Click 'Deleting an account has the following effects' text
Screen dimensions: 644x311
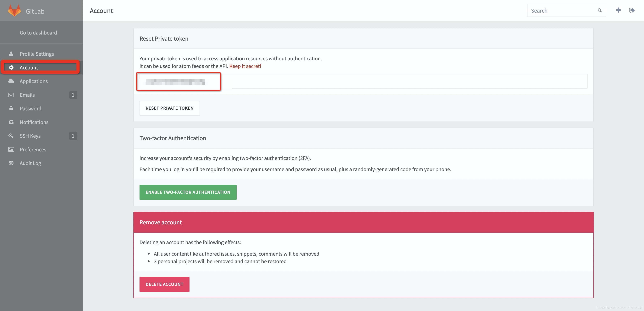tap(190, 242)
